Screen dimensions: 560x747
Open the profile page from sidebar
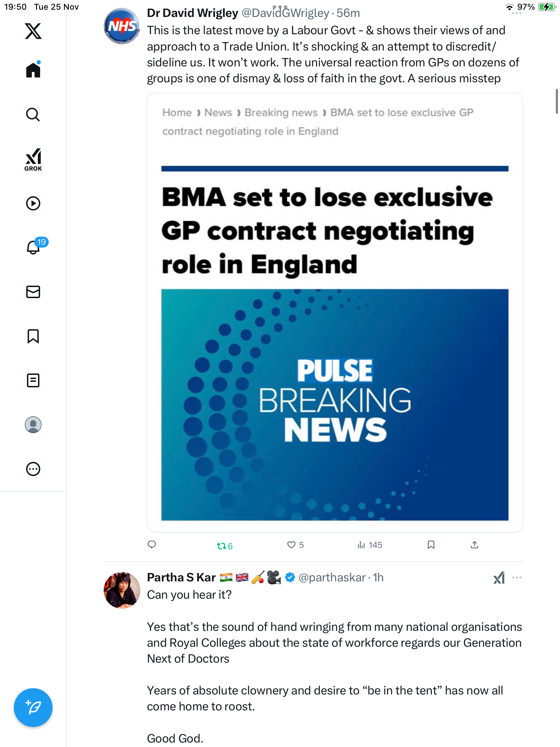(x=33, y=425)
